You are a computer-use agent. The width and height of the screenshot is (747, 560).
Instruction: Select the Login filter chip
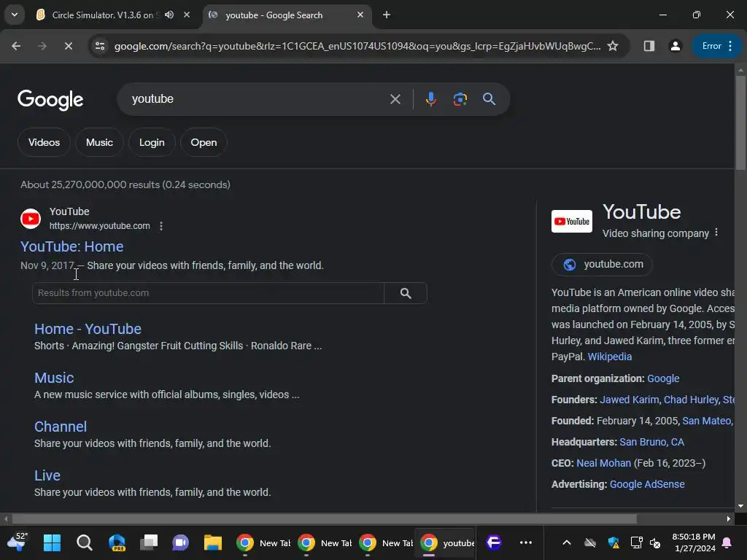pyautogui.click(x=152, y=142)
